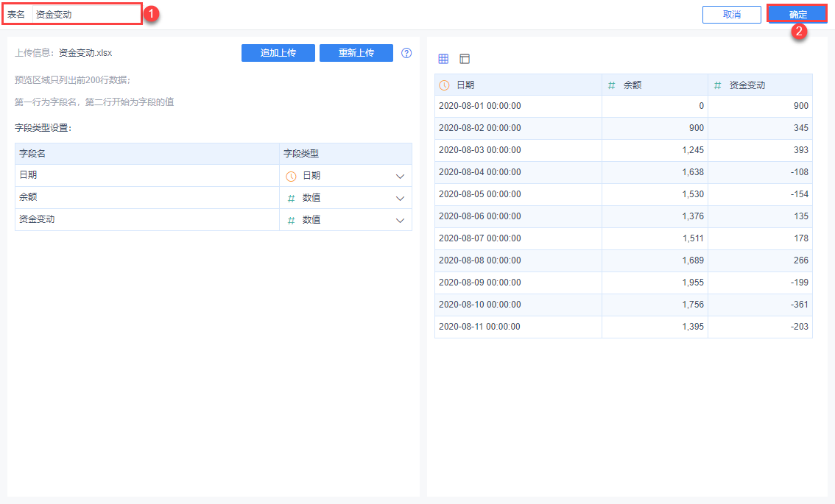The height and width of the screenshot is (504, 835).
Task: Click fund change cell -361
Action: coord(761,305)
